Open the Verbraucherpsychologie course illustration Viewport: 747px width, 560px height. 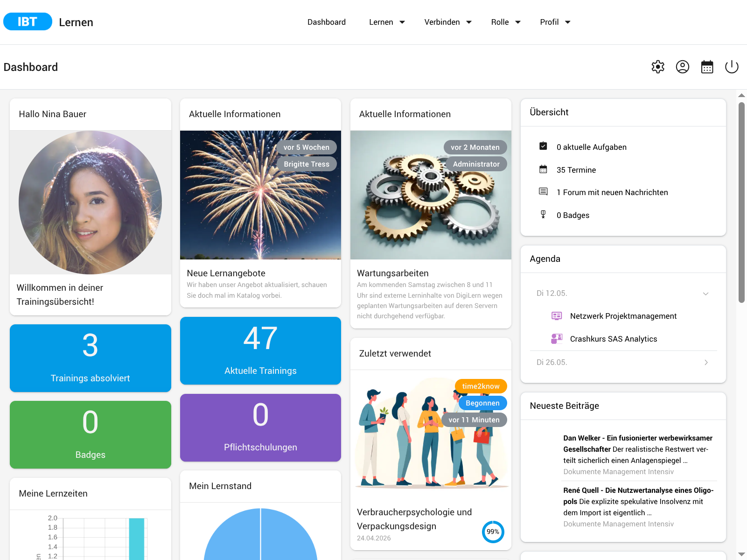click(x=431, y=434)
